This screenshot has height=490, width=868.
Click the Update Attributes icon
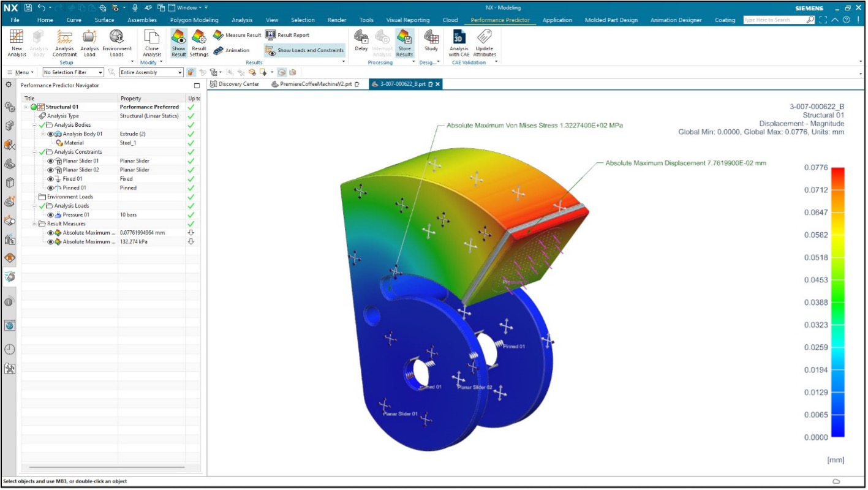pyautogui.click(x=485, y=37)
